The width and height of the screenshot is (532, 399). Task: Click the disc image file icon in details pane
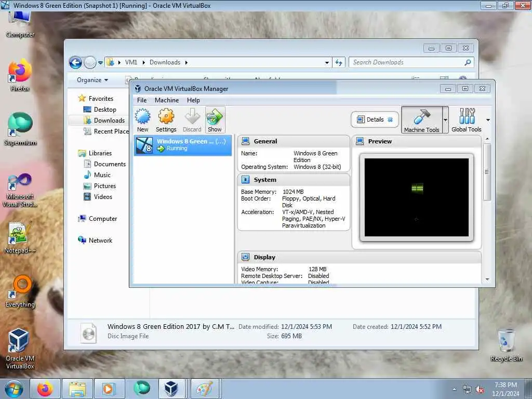pyautogui.click(x=88, y=333)
